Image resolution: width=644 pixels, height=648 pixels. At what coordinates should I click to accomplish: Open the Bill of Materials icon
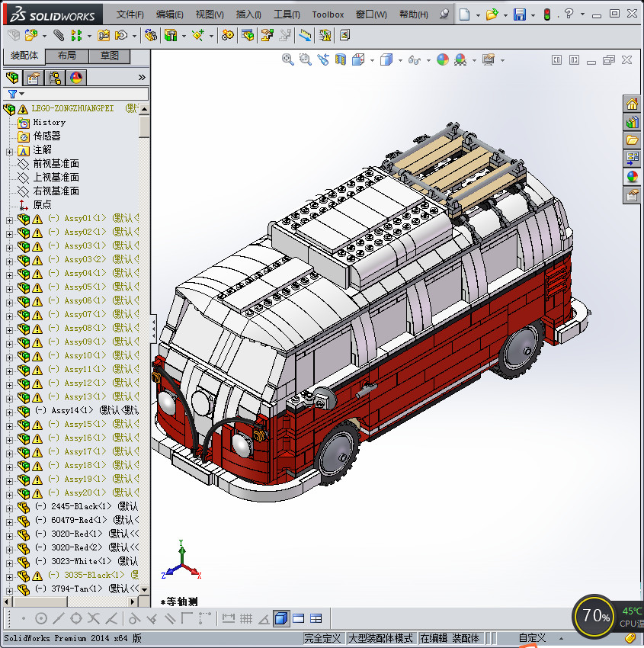coord(248,36)
